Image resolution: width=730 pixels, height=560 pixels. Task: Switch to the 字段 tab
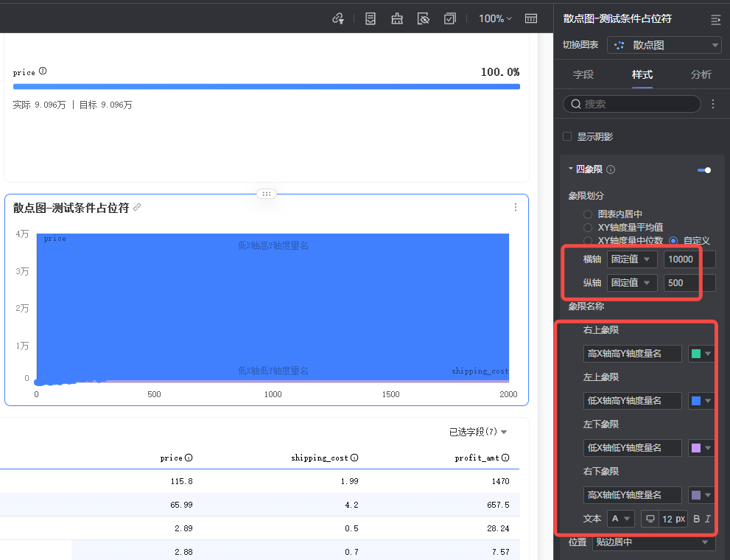point(583,74)
